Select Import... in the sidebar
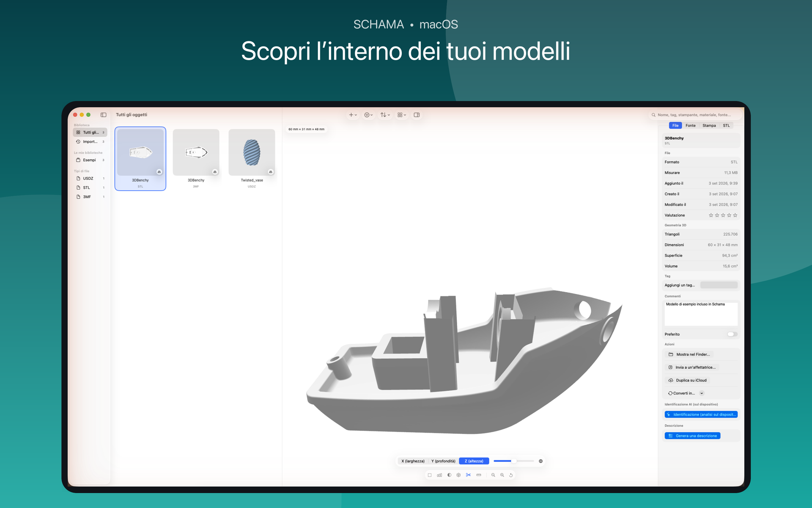The height and width of the screenshot is (508, 812). (x=90, y=141)
